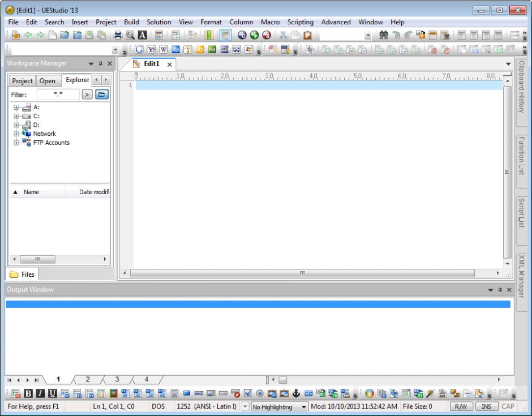Open Output Window options dropdown arrow
The height and width of the screenshot is (416, 532).
coord(490,290)
